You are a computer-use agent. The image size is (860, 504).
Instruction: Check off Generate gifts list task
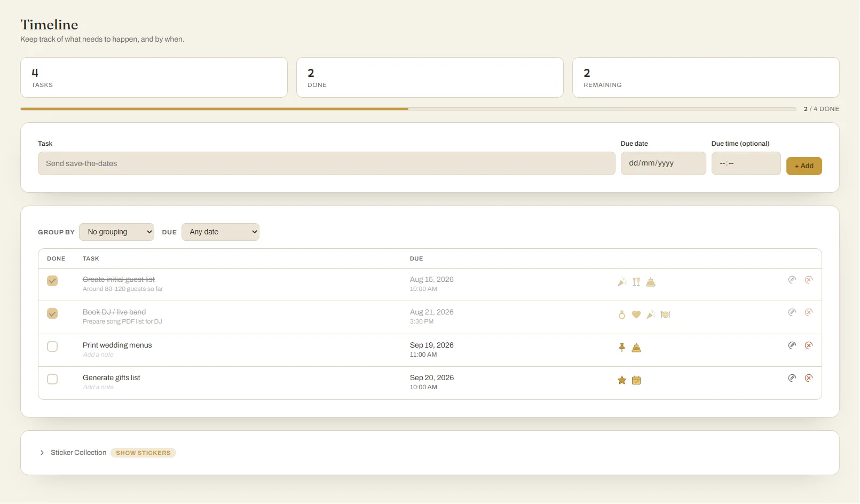[52, 379]
